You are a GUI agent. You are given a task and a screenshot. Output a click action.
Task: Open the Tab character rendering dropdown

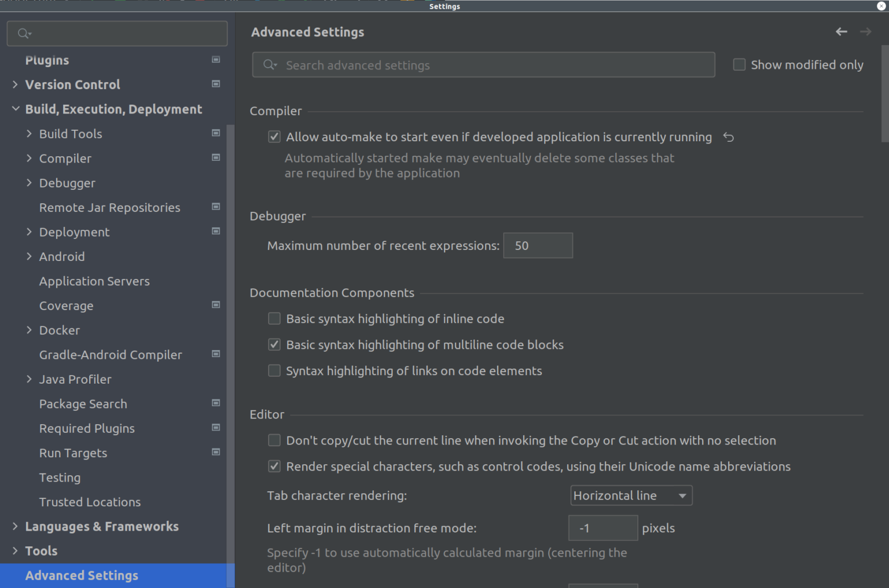pos(631,495)
